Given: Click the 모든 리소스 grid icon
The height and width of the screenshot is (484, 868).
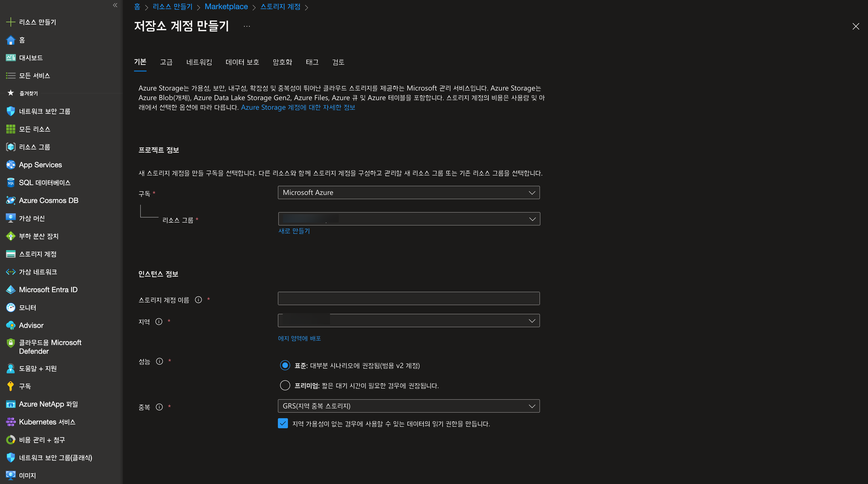Looking at the screenshot, I should pyautogui.click(x=11, y=129).
